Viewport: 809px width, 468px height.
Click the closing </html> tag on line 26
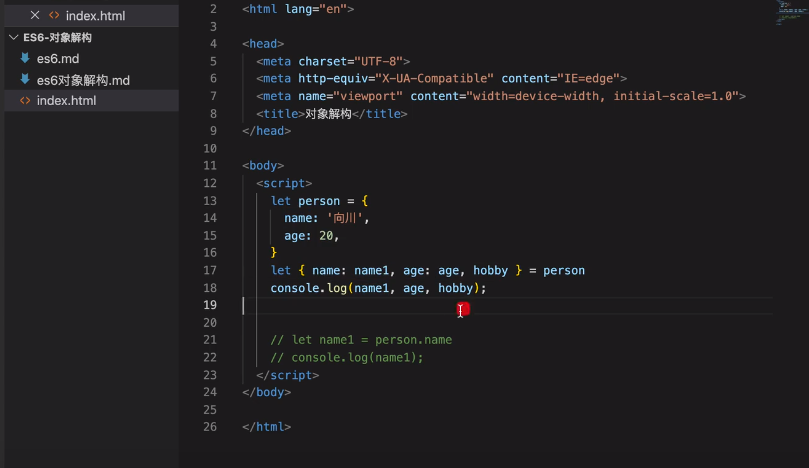267,427
